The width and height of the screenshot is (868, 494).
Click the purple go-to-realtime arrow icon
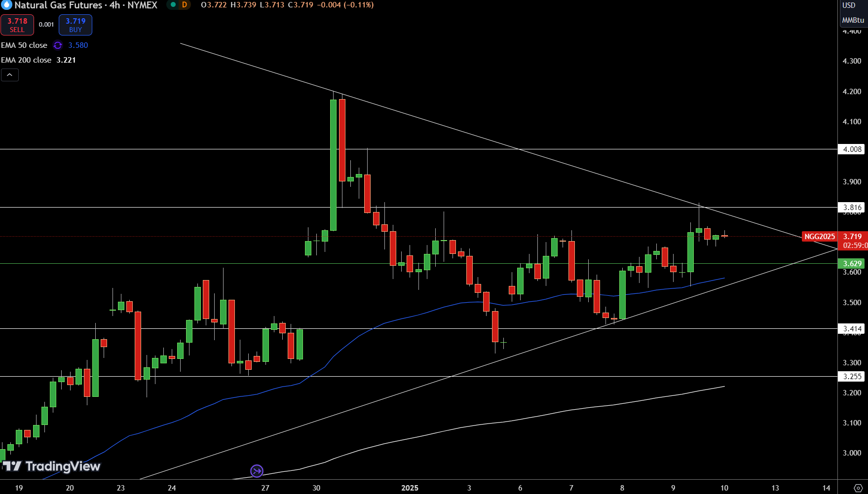(257, 471)
